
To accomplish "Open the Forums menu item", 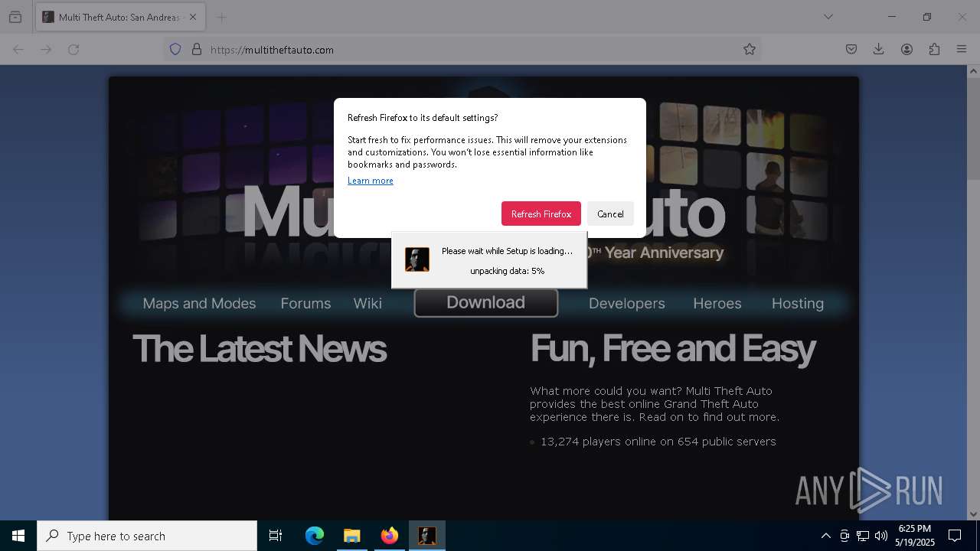I will tap(305, 303).
